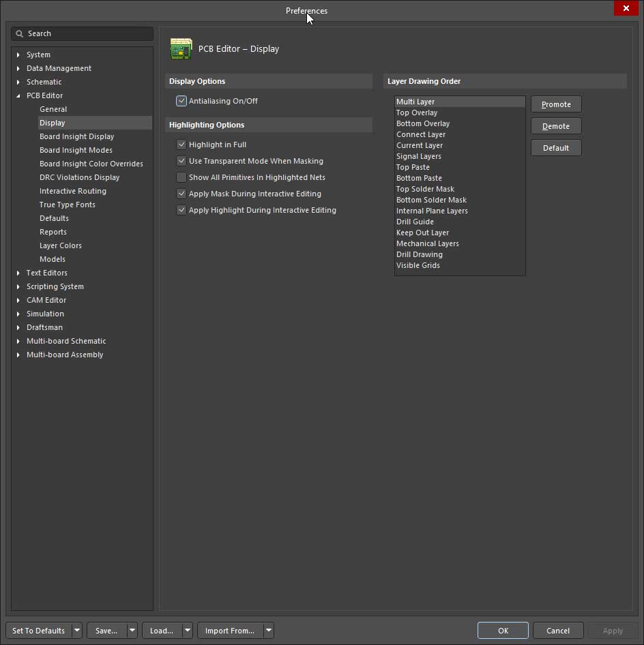The width and height of the screenshot is (644, 645).
Task: Click the search magnifier icon
Action: click(x=20, y=33)
